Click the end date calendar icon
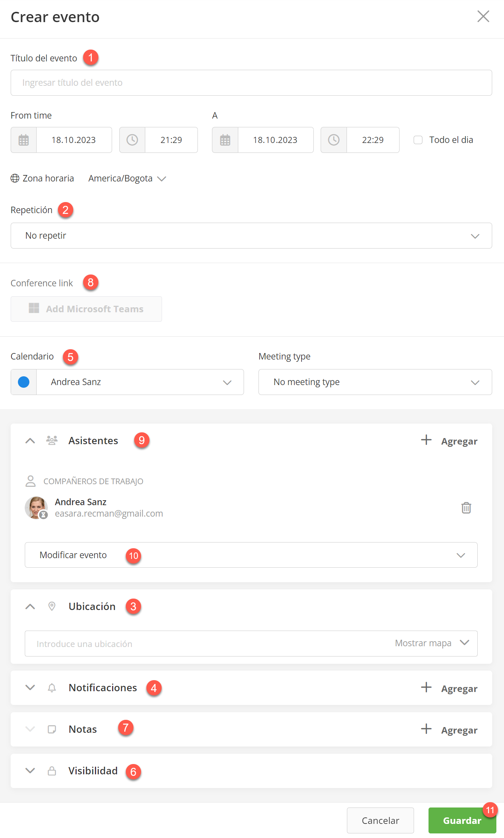504x838 pixels. coord(225,140)
